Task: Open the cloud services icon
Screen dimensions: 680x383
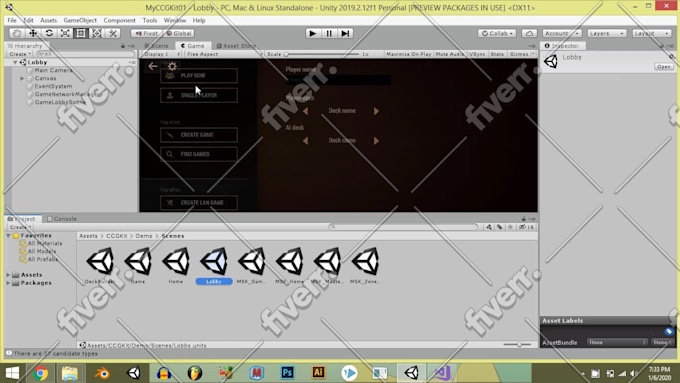Action: (529, 33)
